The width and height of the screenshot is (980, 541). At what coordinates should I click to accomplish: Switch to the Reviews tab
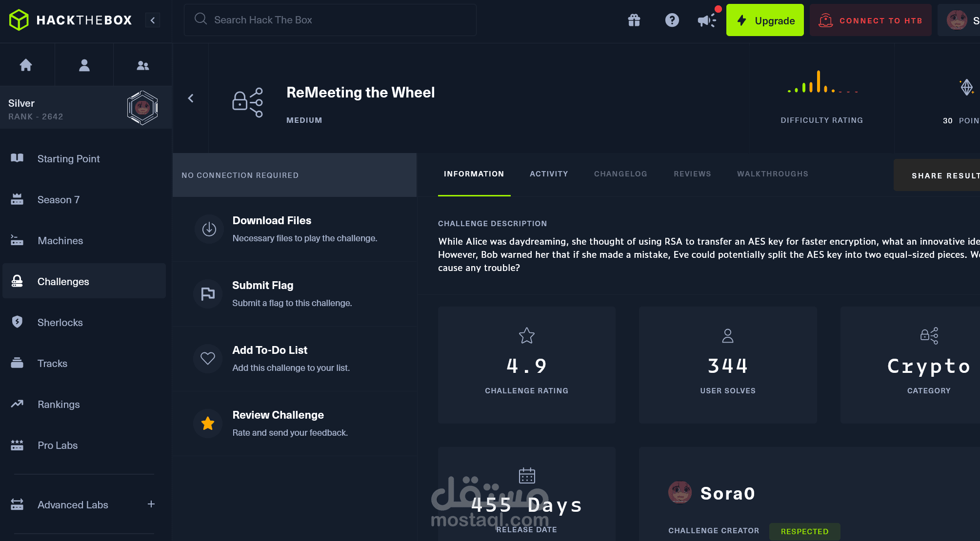pyautogui.click(x=692, y=174)
